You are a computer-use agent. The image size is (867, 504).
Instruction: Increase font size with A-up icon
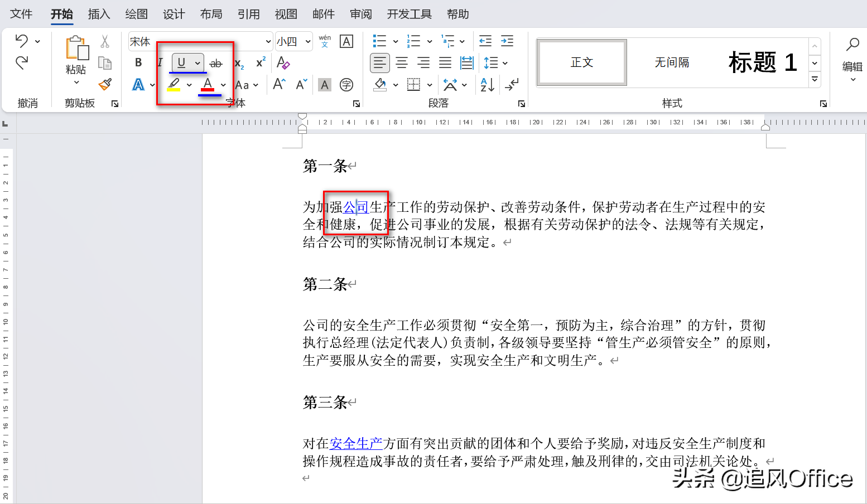click(280, 84)
